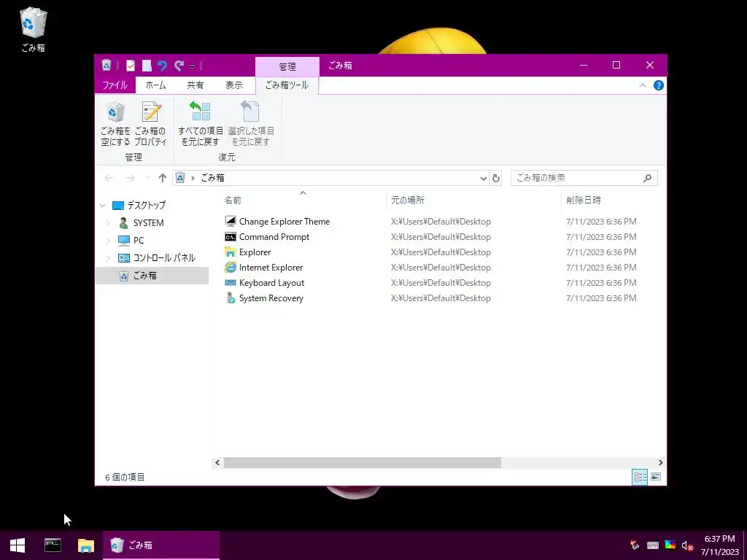The image size is (747, 560).
Task: Select PC in the navigation pane
Action: [x=139, y=241]
